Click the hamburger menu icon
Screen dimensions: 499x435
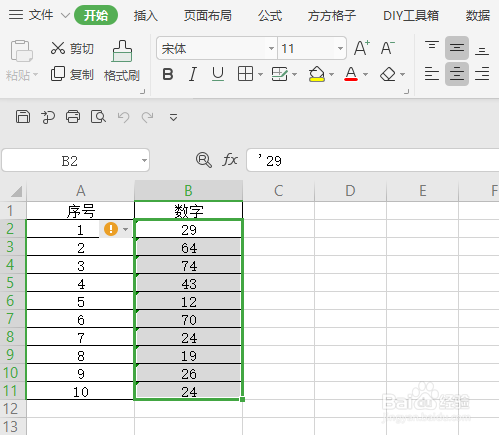(16, 15)
